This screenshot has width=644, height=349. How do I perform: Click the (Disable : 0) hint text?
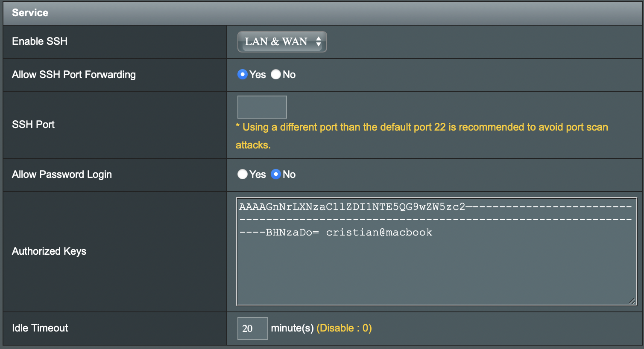pos(344,328)
